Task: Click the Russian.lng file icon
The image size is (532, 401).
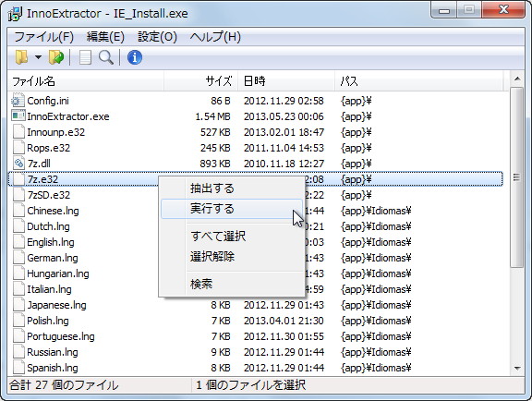Action: point(18,352)
